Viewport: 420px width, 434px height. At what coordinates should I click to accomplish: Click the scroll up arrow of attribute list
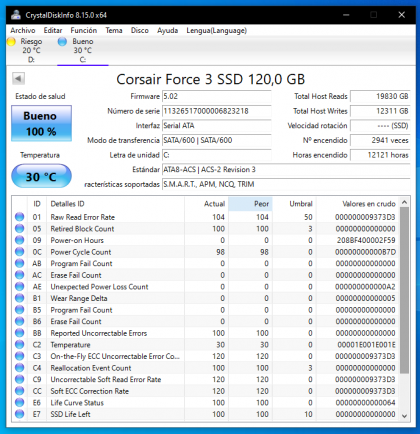point(404,202)
